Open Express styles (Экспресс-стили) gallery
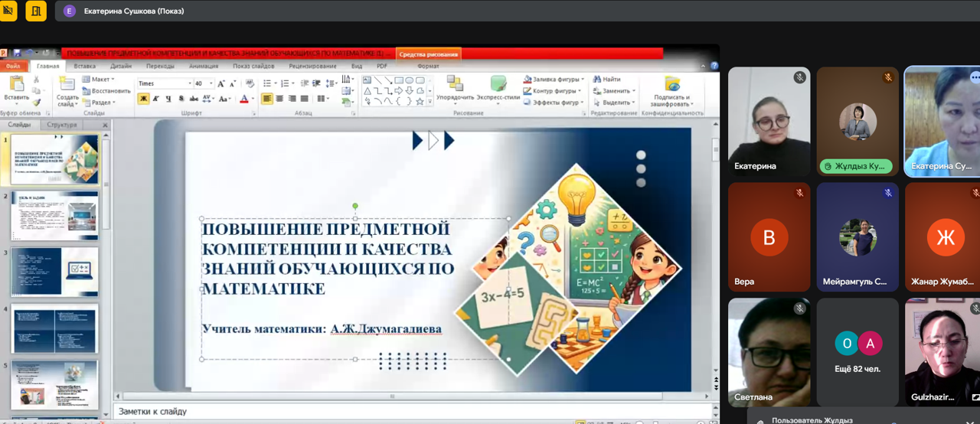 [498, 84]
